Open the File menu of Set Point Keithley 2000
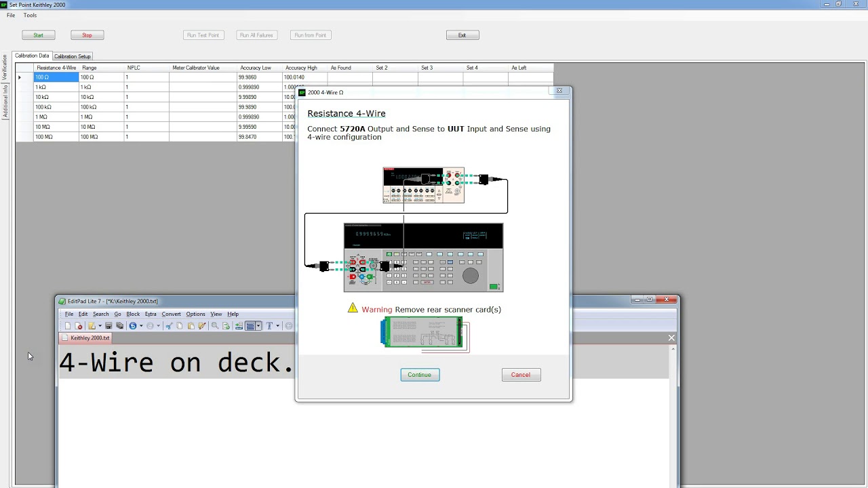868x488 pixels. [x=11, y=15]
